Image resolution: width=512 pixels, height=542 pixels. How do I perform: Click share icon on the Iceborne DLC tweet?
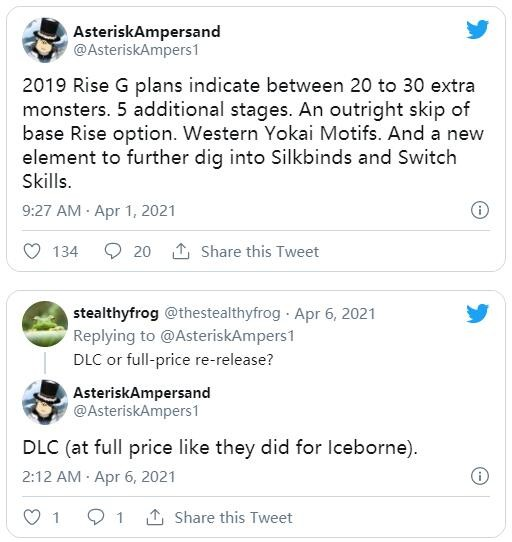tap(155, 517)
